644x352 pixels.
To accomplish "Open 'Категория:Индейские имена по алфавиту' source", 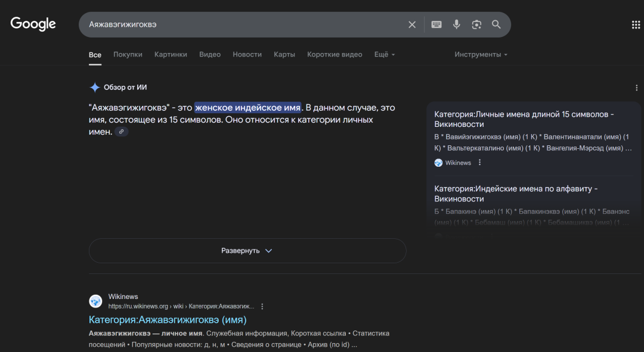I will [x=515, y=194].
